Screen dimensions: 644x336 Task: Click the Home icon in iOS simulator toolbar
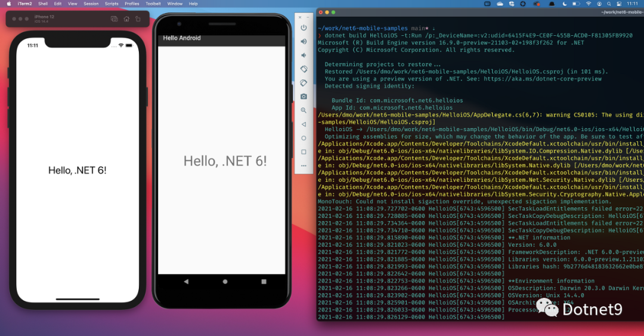(x=126, y=19)
